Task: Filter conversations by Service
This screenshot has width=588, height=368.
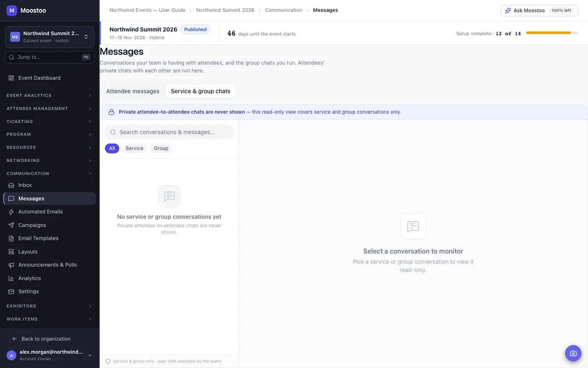Action: click(x=134, y=148)
